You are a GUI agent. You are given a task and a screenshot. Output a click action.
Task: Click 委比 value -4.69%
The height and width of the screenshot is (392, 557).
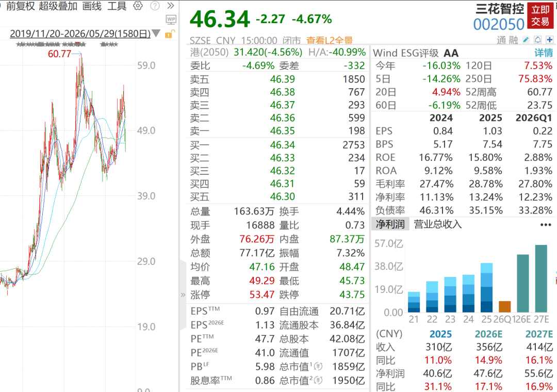click(258, 66)
